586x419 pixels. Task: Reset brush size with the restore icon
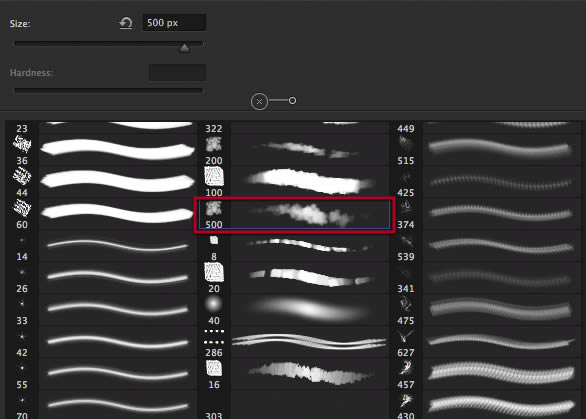(126, 23)
